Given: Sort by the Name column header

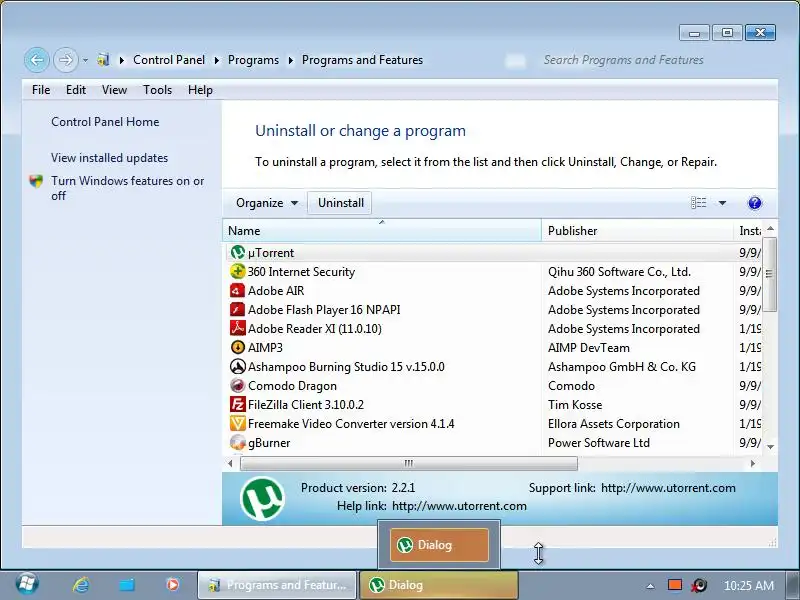Looking at the screenshot, I should pos(382,231).
